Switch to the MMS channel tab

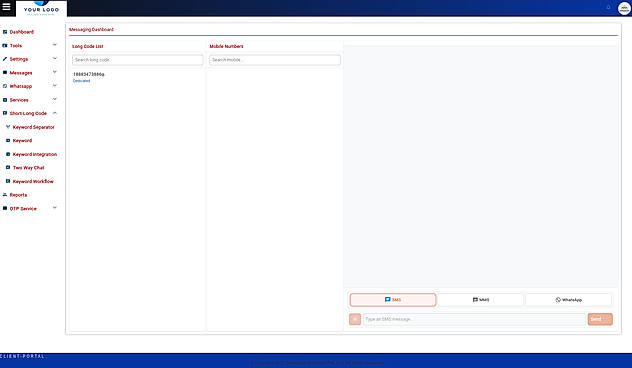[x=480, y=300]
